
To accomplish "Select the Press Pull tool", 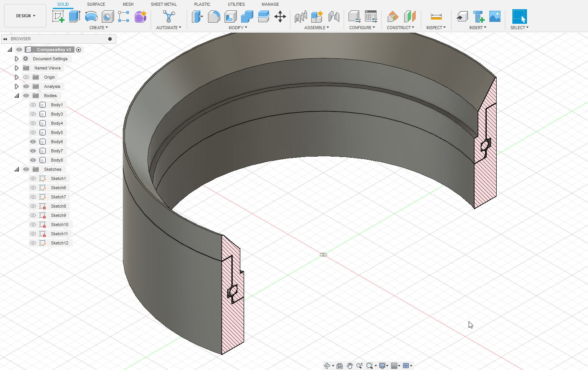I will [197, 17].
